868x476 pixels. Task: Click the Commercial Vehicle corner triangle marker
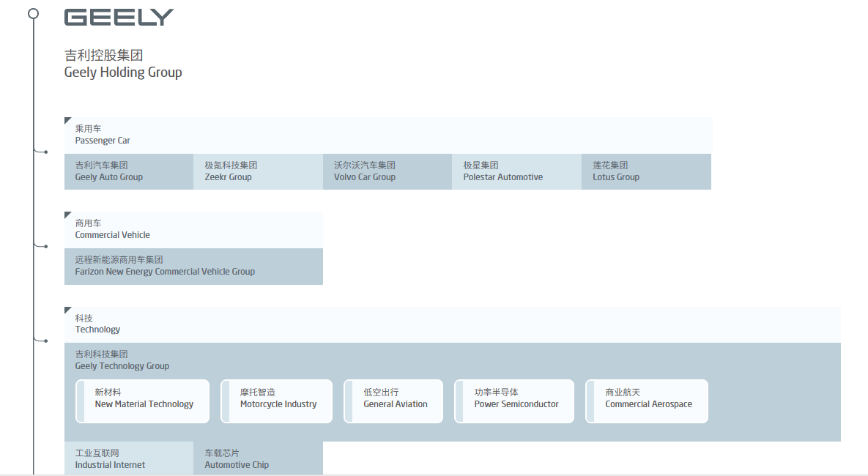(x=68, y=215)
